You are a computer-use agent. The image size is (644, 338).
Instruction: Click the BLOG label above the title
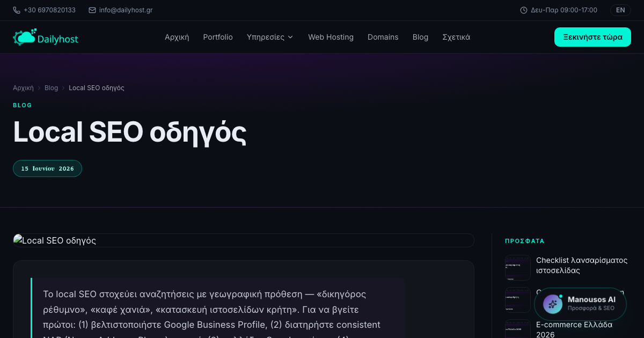[x=23, y=105]
